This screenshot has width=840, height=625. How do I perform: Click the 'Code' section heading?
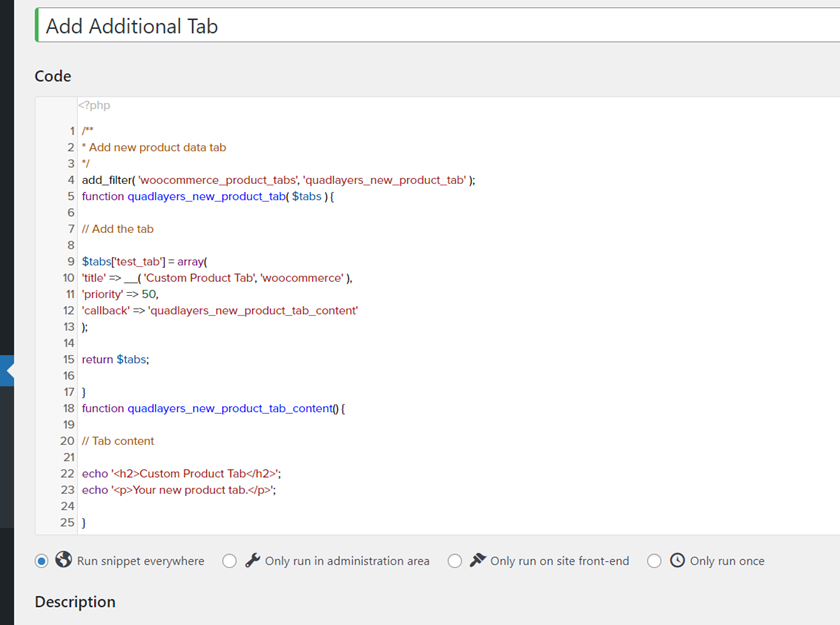(53, 76)
